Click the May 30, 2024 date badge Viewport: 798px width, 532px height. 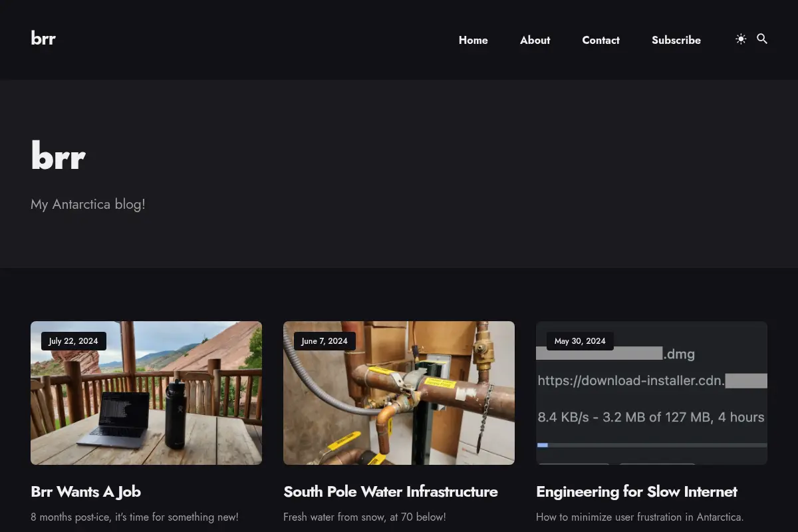[580, 341]
